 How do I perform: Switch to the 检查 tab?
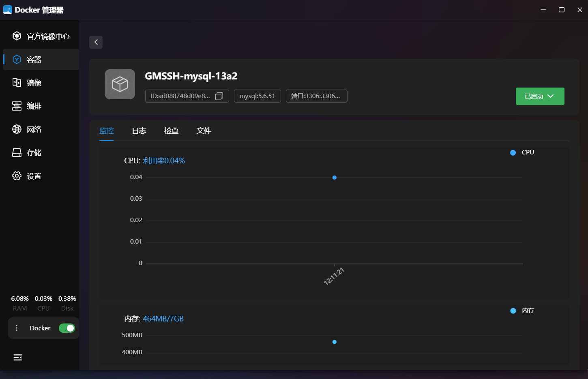pos(172,131)
